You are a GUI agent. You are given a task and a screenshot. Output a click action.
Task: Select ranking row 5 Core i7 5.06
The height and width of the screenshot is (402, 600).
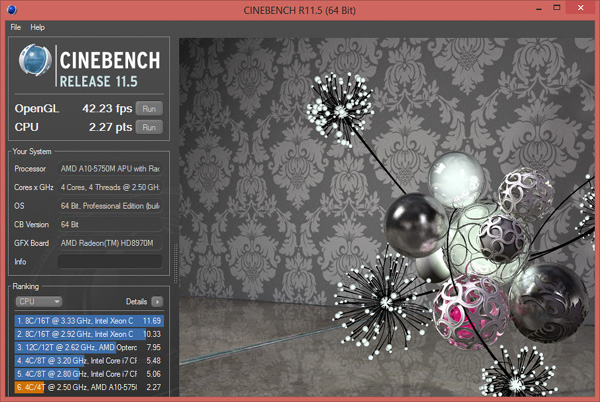click(x=89, y=374)
